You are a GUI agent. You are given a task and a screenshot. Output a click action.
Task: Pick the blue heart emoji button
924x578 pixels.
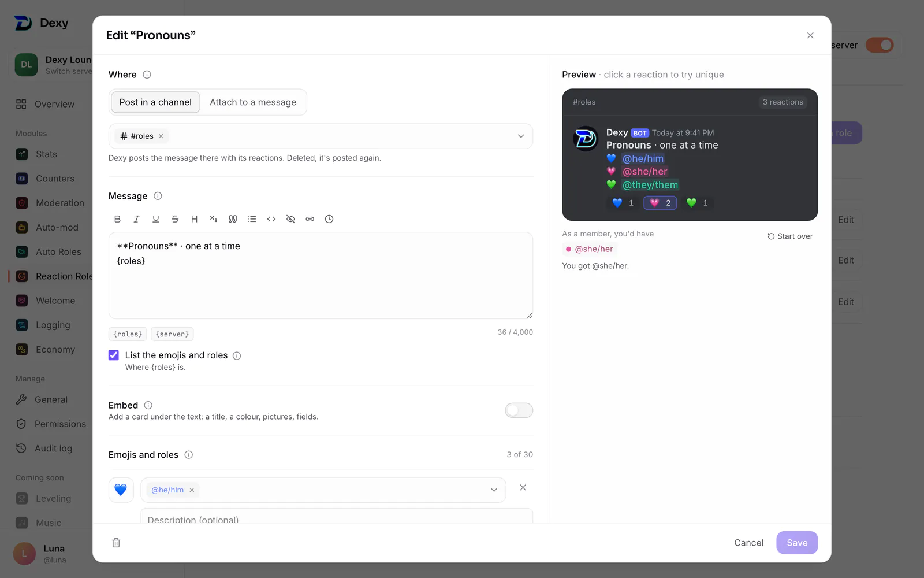[121, 490]
